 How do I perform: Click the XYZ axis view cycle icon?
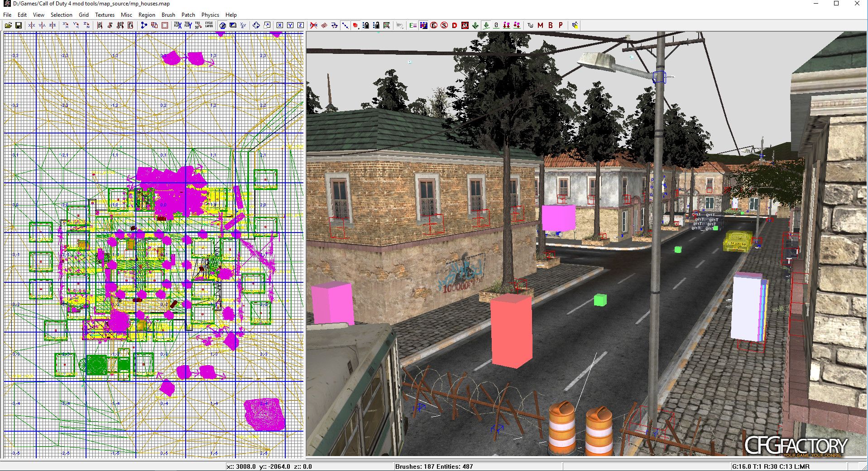pyautogui.click(x=243, y=25)
